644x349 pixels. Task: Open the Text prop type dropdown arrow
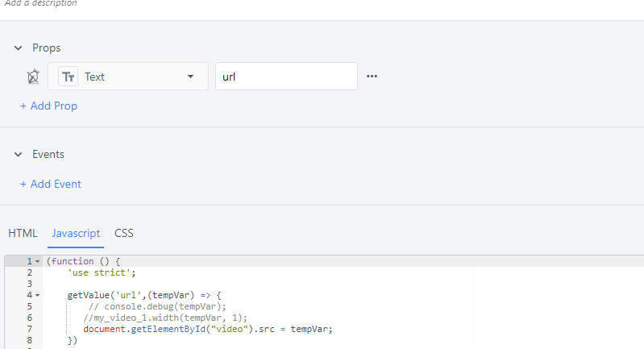click(191, 77)
